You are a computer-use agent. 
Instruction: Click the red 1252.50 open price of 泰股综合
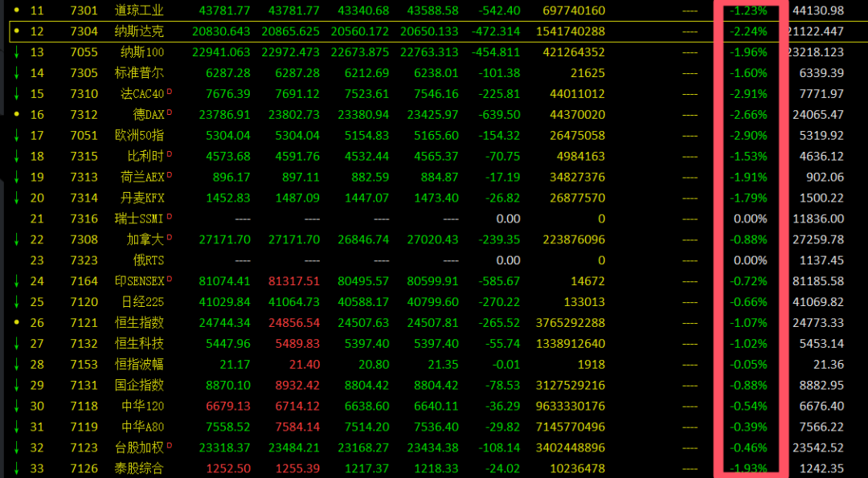coord(228,468)
